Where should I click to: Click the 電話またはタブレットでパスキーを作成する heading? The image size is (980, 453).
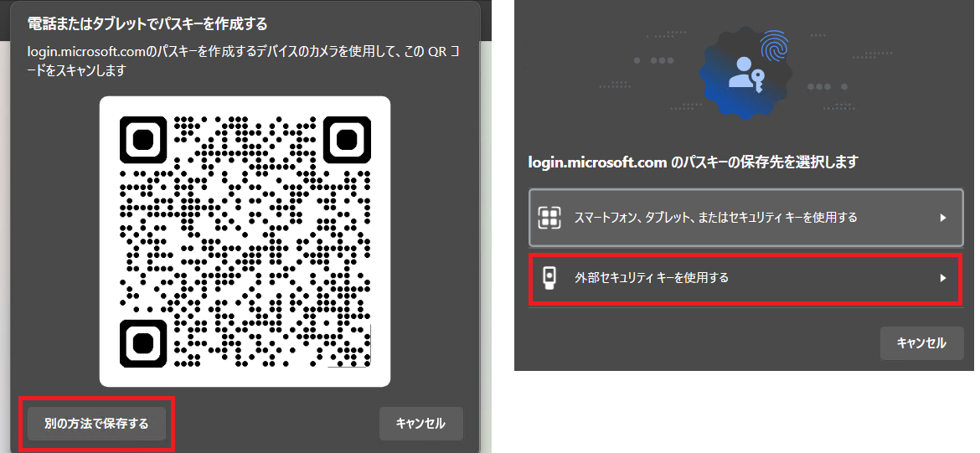(147, 24)
